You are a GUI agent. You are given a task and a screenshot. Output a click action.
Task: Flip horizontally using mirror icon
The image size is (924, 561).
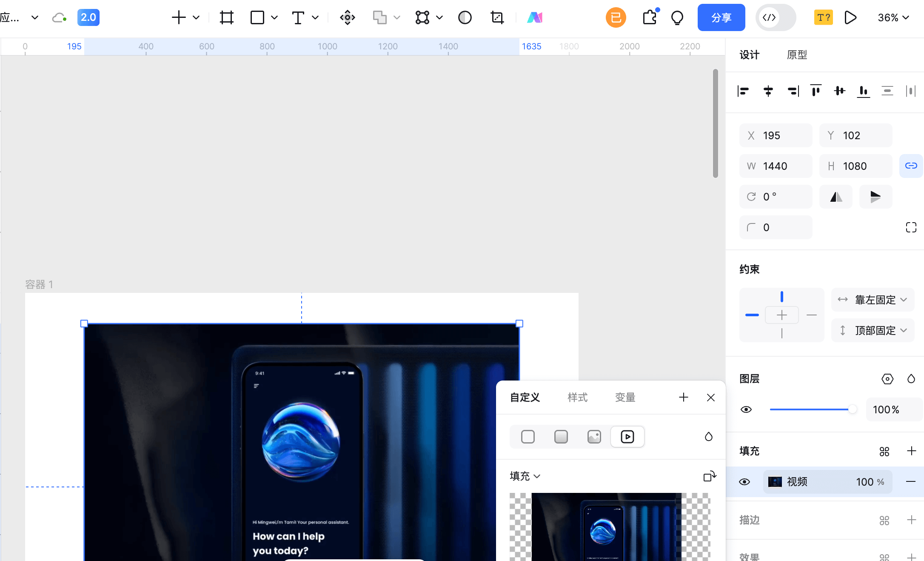836,197
